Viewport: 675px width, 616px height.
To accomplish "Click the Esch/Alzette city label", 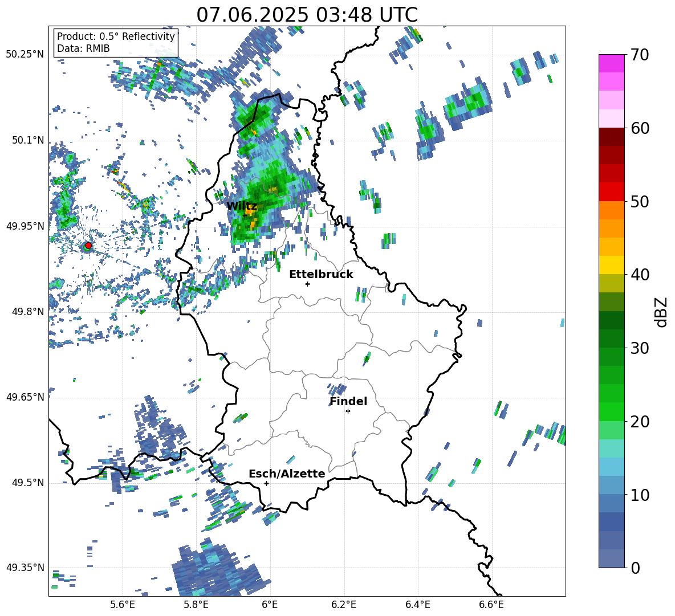I will 287,474.
